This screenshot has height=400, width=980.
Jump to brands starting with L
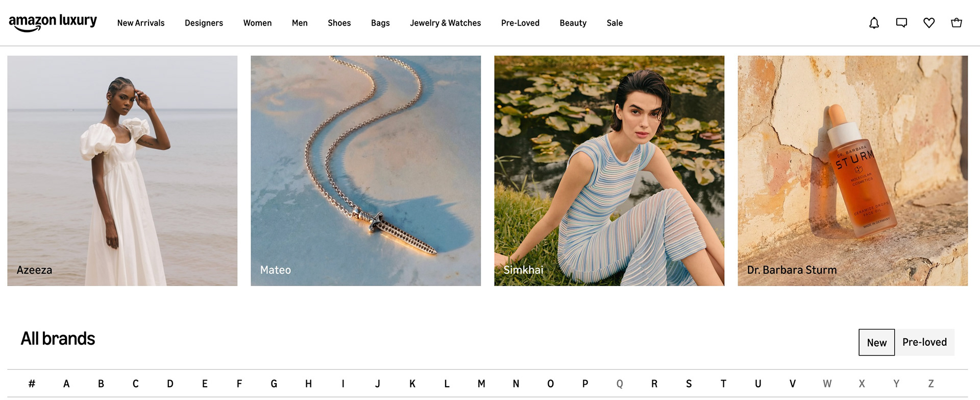click(x=447, y=384)
